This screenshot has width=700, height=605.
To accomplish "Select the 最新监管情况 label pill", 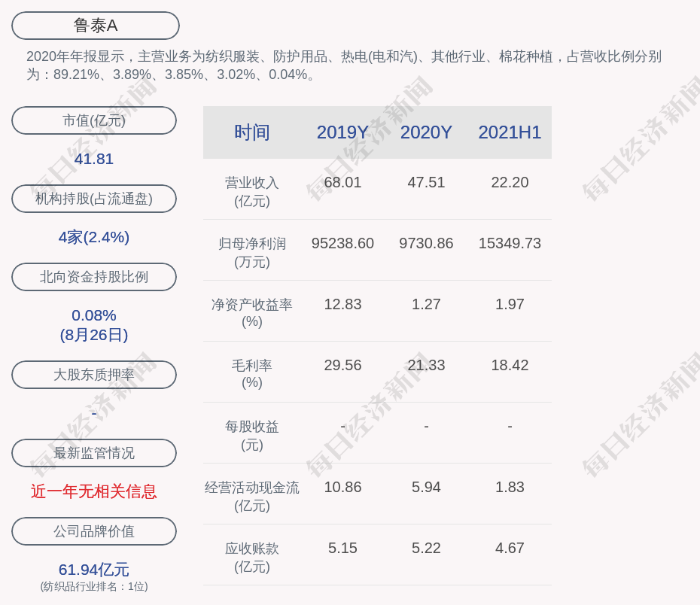I will click(x=94, y=453).
